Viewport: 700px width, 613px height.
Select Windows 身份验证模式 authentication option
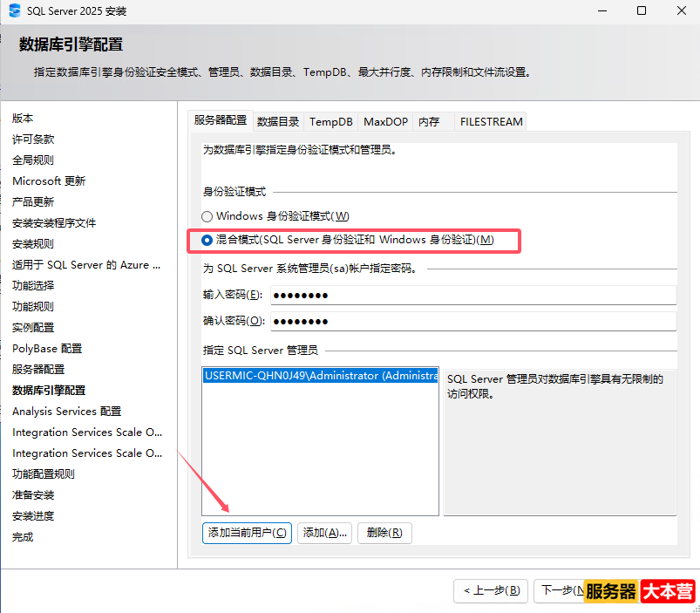pos(207,215)
